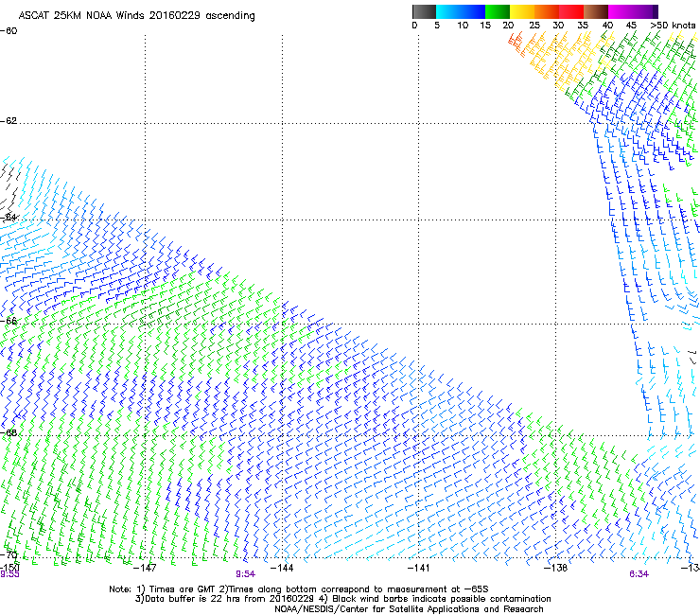The width and height of the screenshot is (700, 615).
Task: Select the brown 35-40 knots legend segment
Action: [x=596, y=11]
